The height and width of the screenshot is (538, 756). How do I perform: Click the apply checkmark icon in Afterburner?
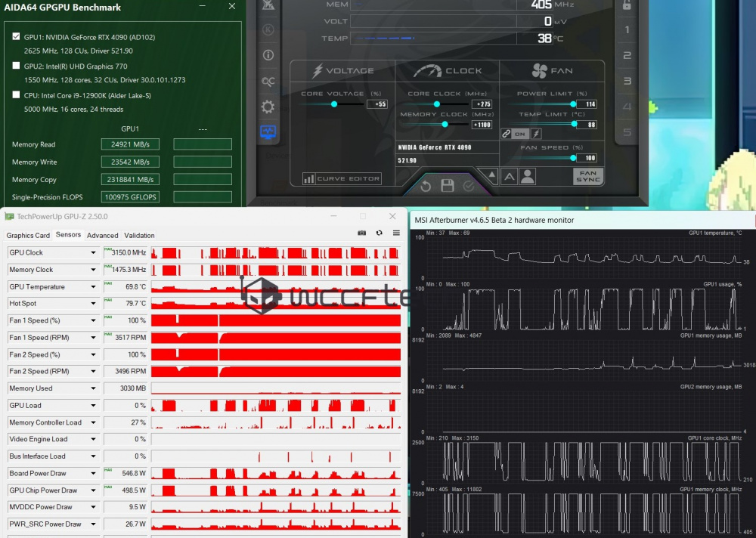tap(468, 186)
